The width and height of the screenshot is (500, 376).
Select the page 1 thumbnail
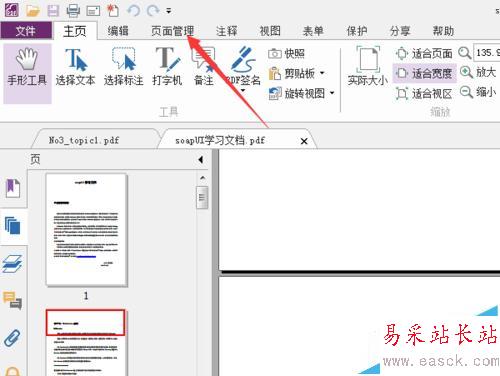click(x=86, y=229)
